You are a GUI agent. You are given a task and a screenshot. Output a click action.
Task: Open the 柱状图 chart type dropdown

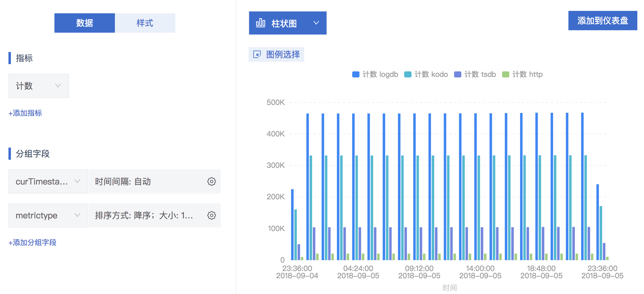pos(288,23)
